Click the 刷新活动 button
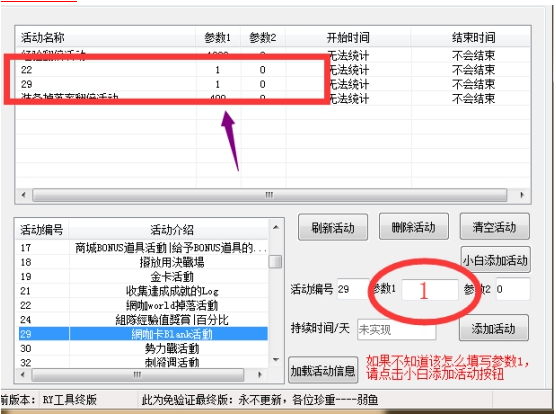Viewport: 556px width, 414px height. [x=333, y=227]
